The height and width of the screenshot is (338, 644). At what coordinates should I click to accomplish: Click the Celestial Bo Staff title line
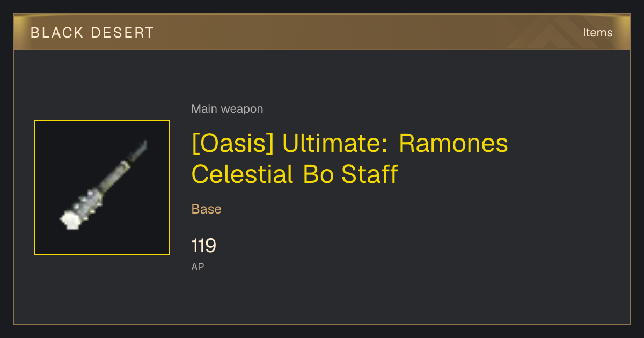tap(295, 174)
